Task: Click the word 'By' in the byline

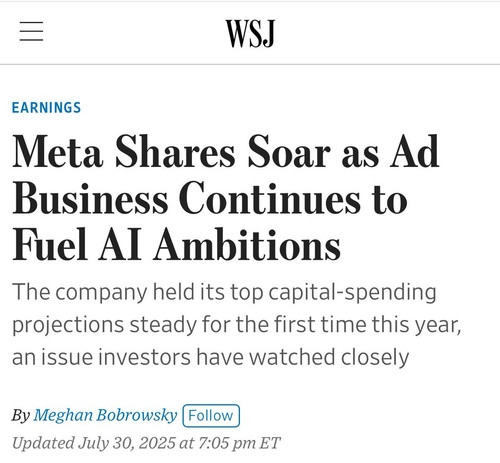Action: pyautogui.click(x=21, y=416)
